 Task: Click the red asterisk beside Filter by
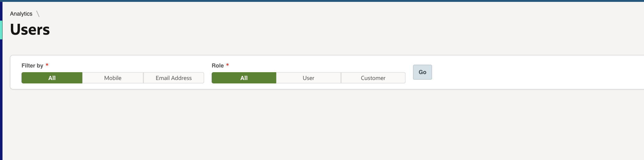pyautogui.click(x=47, y=65)
